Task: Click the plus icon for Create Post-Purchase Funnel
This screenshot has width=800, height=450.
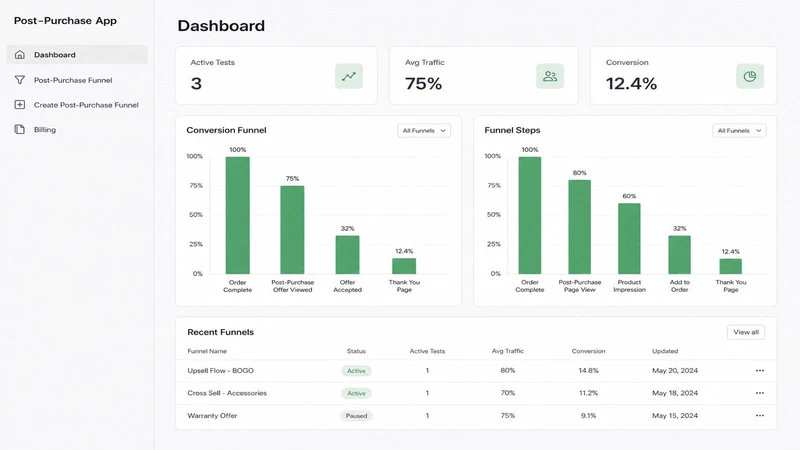Action: [x=19, y=105]
